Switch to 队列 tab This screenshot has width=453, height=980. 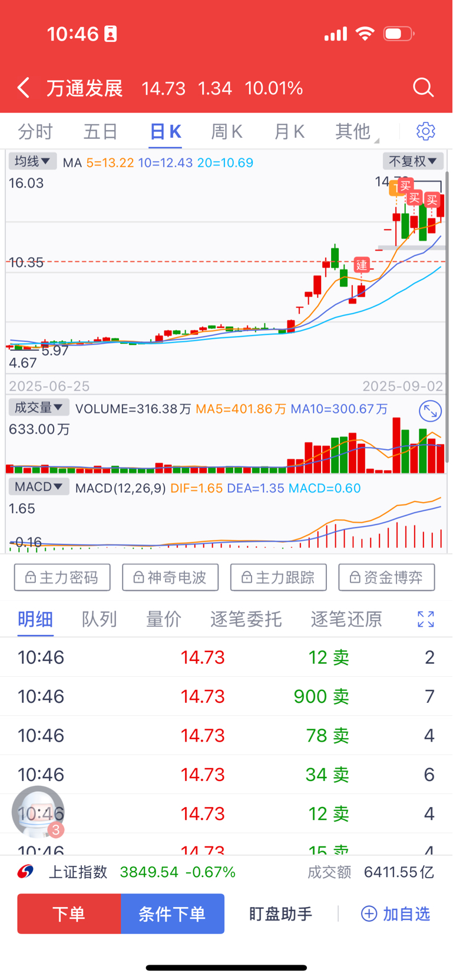tap(99, 619)
